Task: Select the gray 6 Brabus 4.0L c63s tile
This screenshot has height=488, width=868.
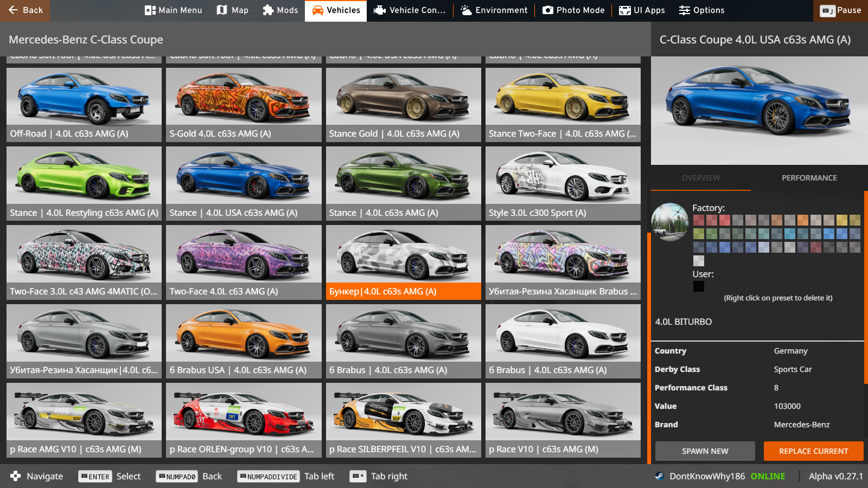Action: (404, 341)
